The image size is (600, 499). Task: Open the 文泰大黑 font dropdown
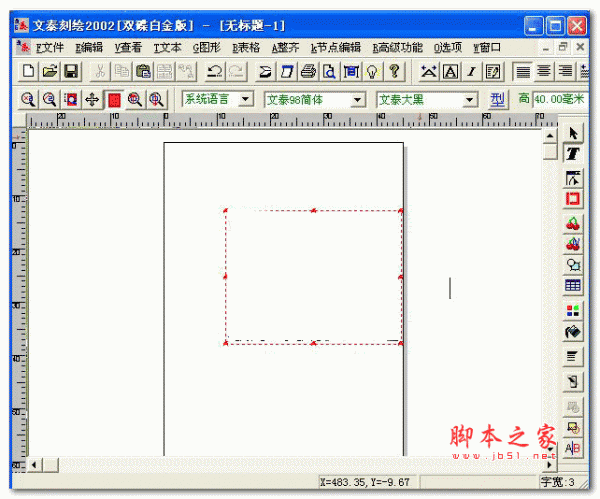[470, 100]
